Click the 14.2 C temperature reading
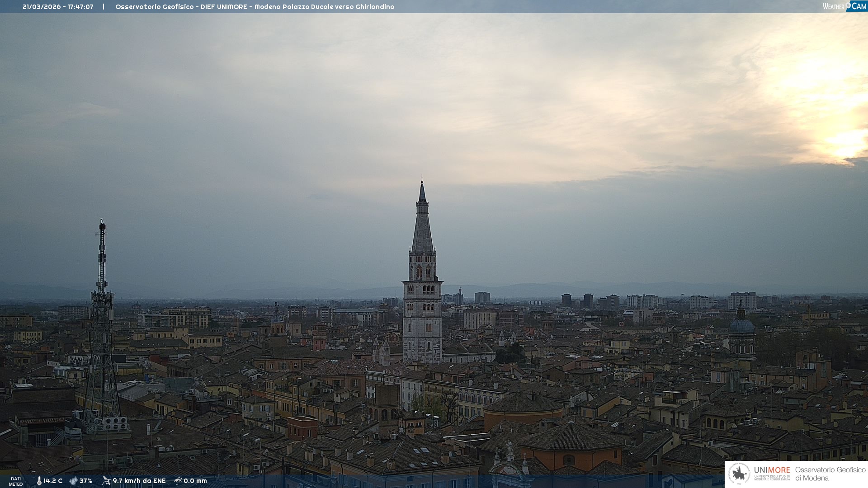This screenshot has height=488, width=868. tap(53, 481)
